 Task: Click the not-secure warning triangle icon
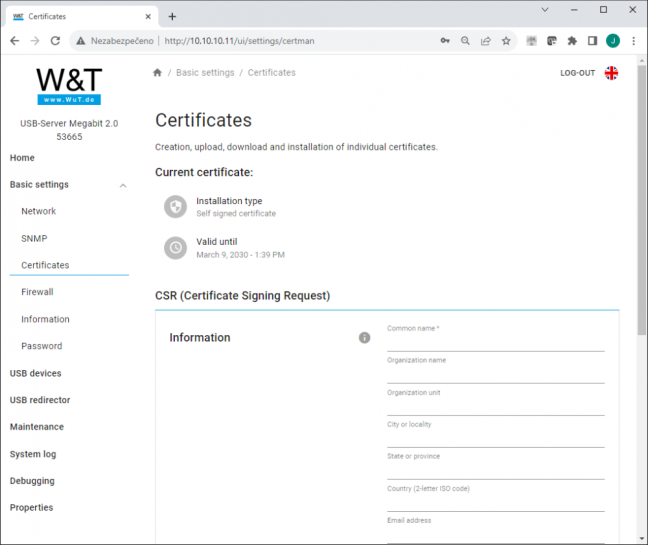81,41
